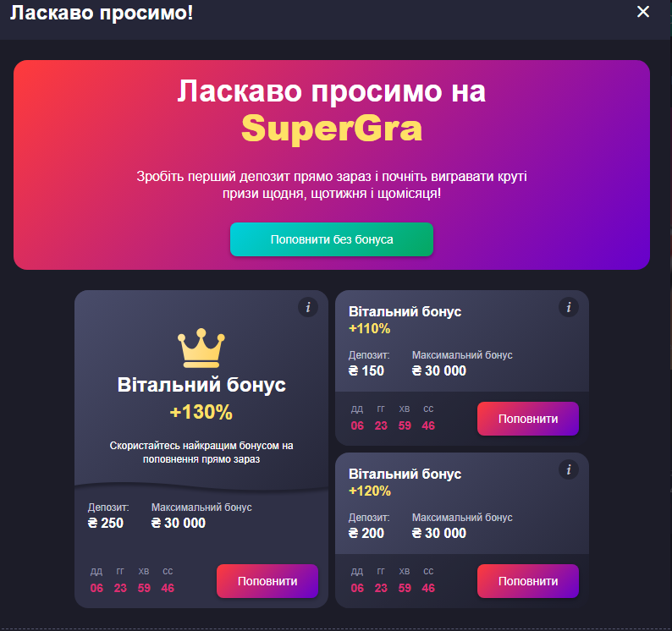672x631 pixels.
Task: Select the +130% bonus percentage text
Action: click(201, 412)
